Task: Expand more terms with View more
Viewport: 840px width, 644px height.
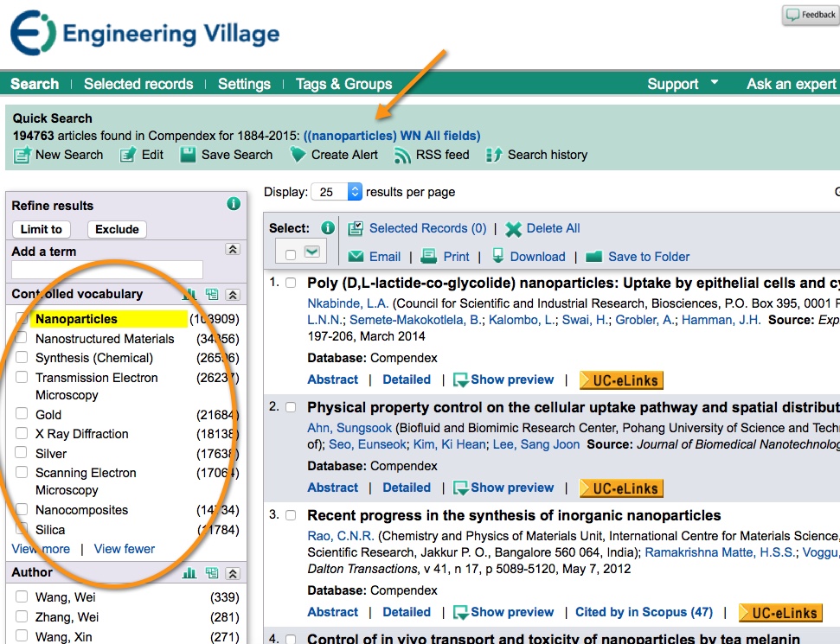Action: tap(41, 549)
